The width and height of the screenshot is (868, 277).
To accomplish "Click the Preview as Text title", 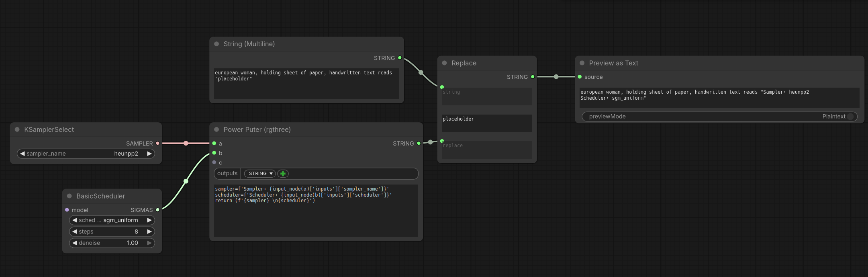I will point(614,63).
